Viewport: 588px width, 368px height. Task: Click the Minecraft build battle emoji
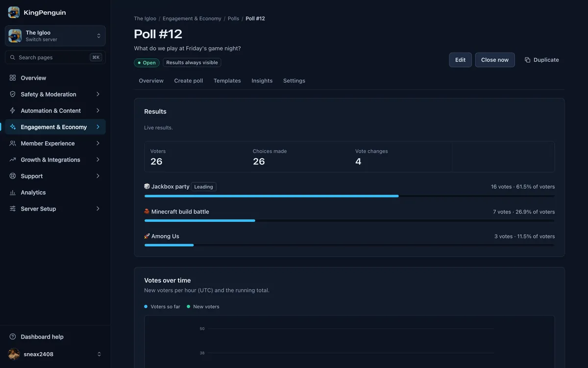pyautogui.click(x=147, y=212)
